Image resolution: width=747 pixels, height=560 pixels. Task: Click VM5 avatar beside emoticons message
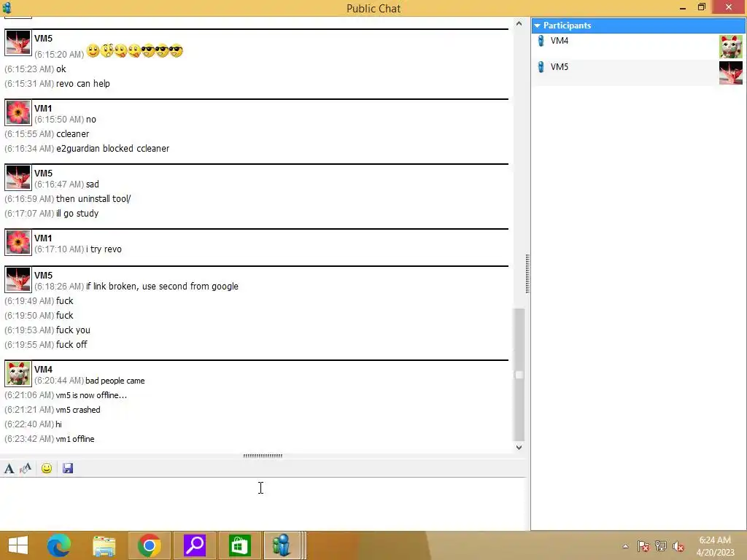tap(18, 43)
